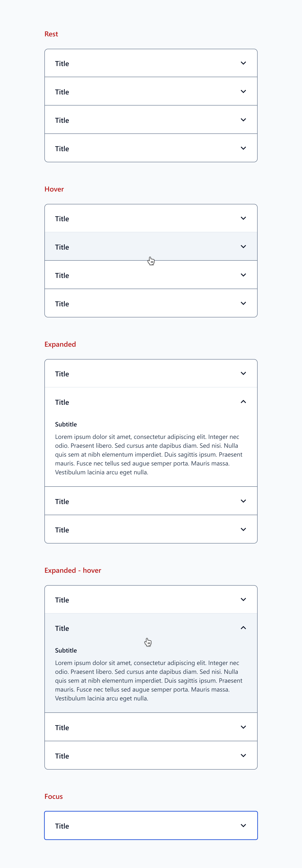Click first row chevron in Expanded - hover group
The image size is (302, 868).
[x=243, y=599]
